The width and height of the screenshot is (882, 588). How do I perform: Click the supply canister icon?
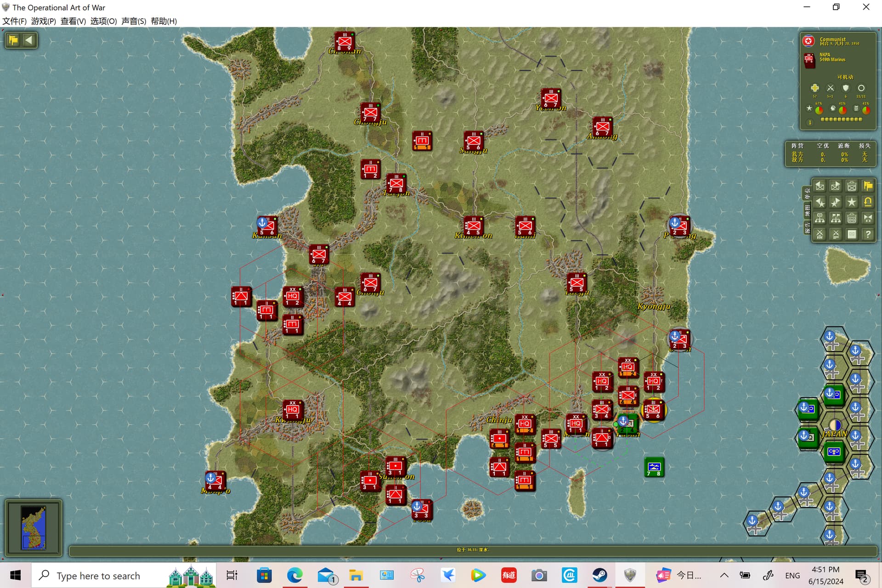point(856,108)
